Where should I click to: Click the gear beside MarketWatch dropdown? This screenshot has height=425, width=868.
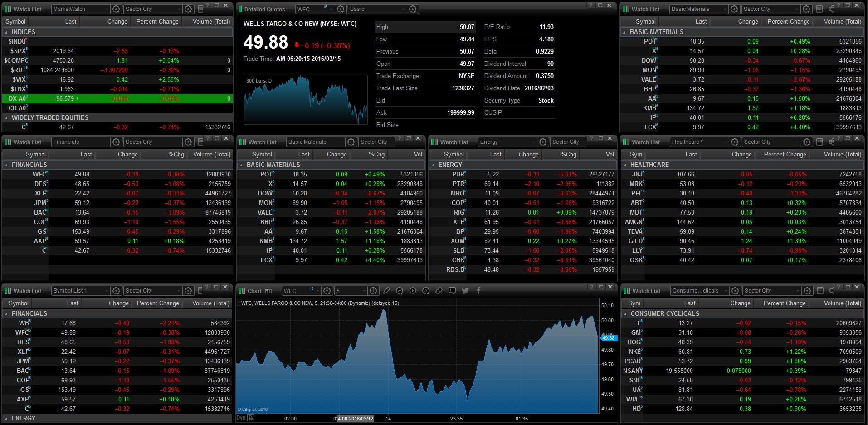[x=117, y=9]
